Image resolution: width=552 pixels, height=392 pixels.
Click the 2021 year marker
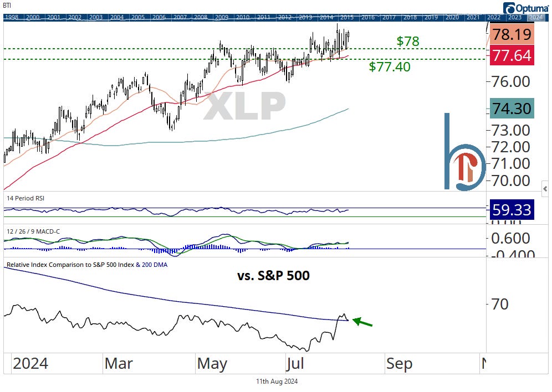coord(473,17)
